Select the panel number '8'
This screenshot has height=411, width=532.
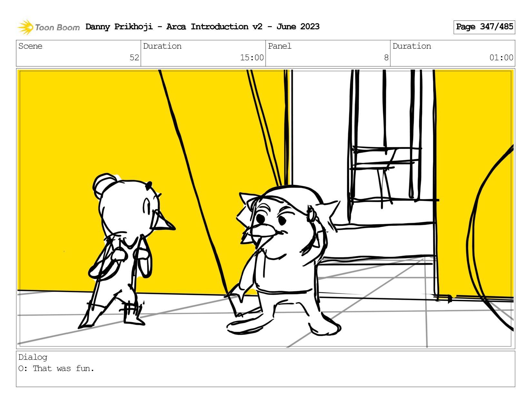[x=386, y=58]
